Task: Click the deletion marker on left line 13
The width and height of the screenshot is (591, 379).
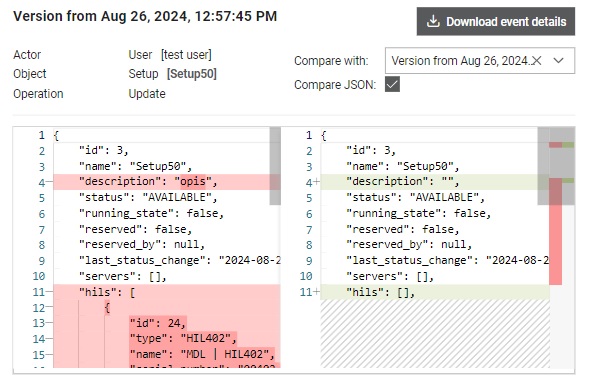Action: (x=50, y=323)
